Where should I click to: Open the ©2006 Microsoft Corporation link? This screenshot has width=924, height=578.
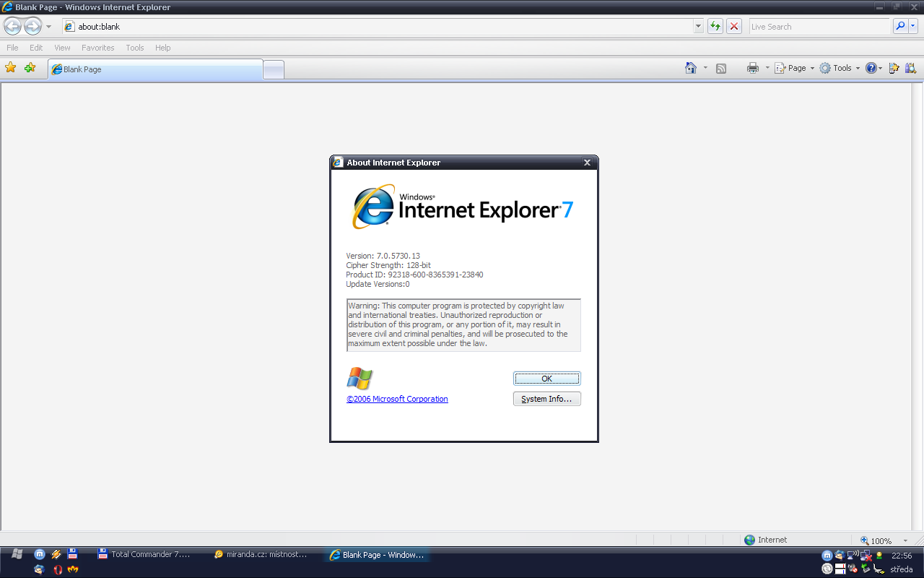[397, 399]
